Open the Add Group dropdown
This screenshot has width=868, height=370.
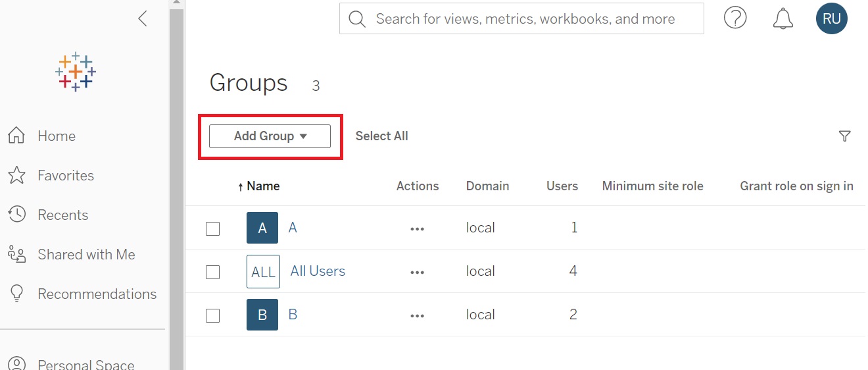(270, 136)
